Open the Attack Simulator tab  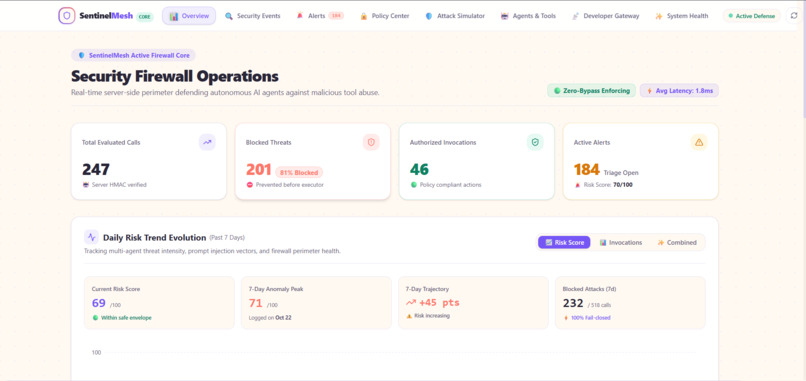click(x=455, y=16)
